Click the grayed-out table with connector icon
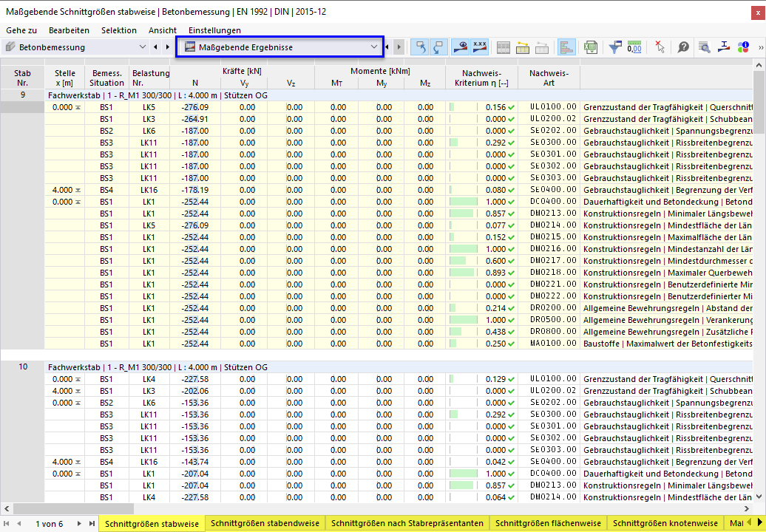766x532 pixels. 542,47
